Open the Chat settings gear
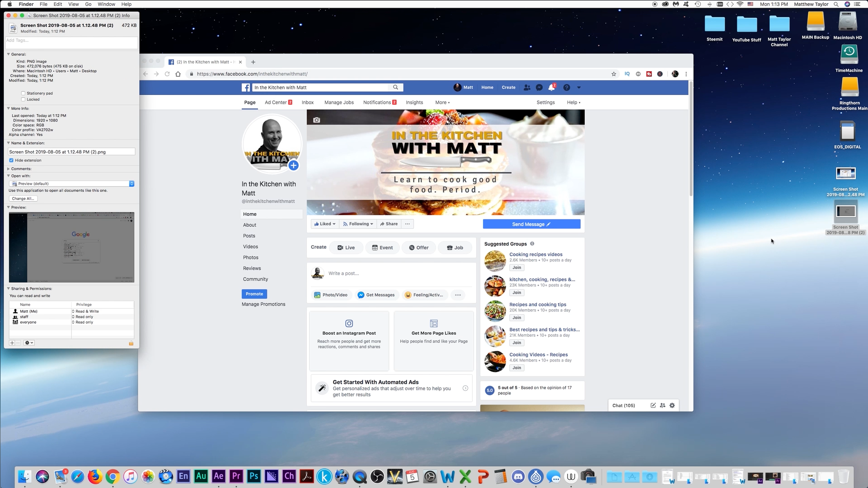Image resolution: width=868 pixels, height=488 pixels. (672, 405)
